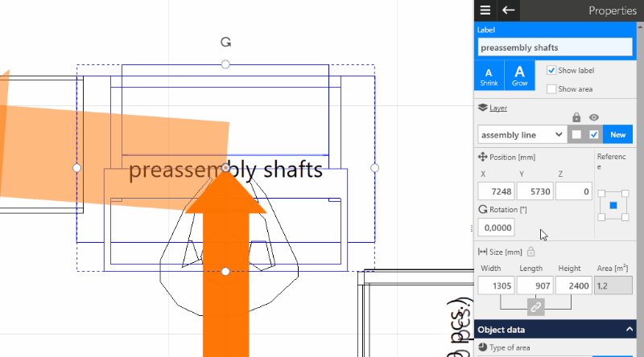The image size is (644, 357).
Task: Click the back arrow in Properties header
Action: (x=509, y=10)
